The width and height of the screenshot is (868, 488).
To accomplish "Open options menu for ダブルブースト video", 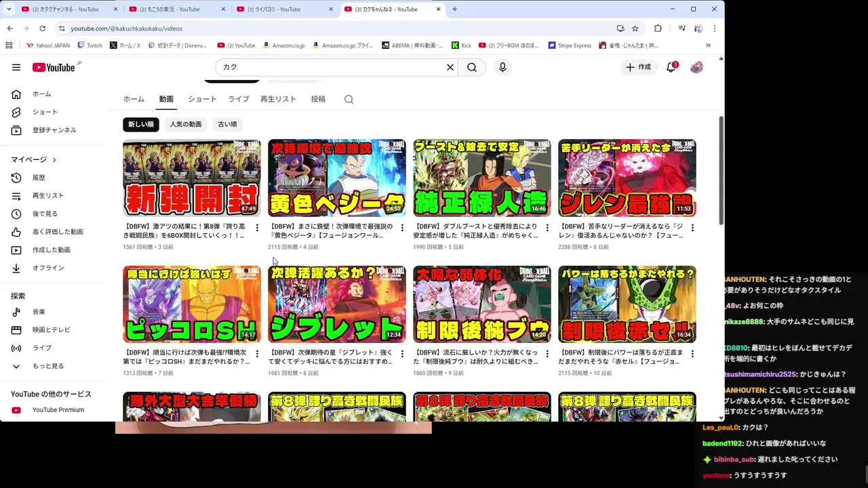I will (547, 228).
